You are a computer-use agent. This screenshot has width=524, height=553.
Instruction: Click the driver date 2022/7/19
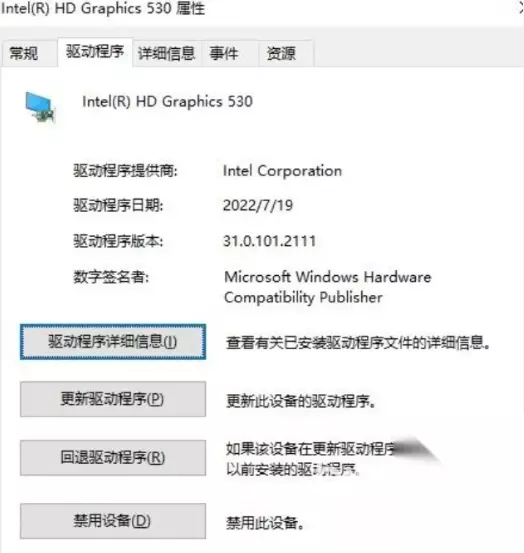258,205
